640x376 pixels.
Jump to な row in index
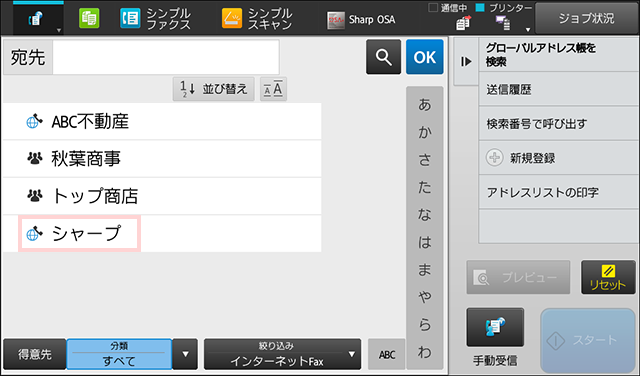424,214
